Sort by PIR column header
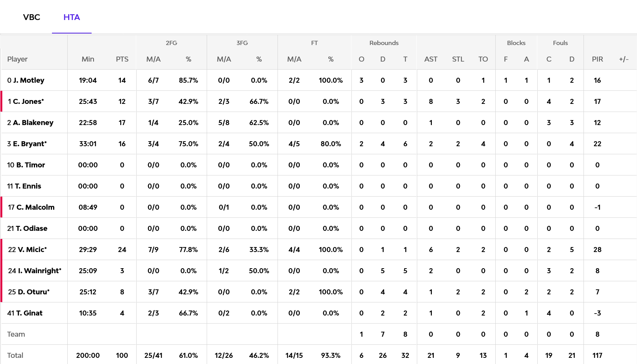This screenshot has width=637, height=364. (x=597, y=59)
